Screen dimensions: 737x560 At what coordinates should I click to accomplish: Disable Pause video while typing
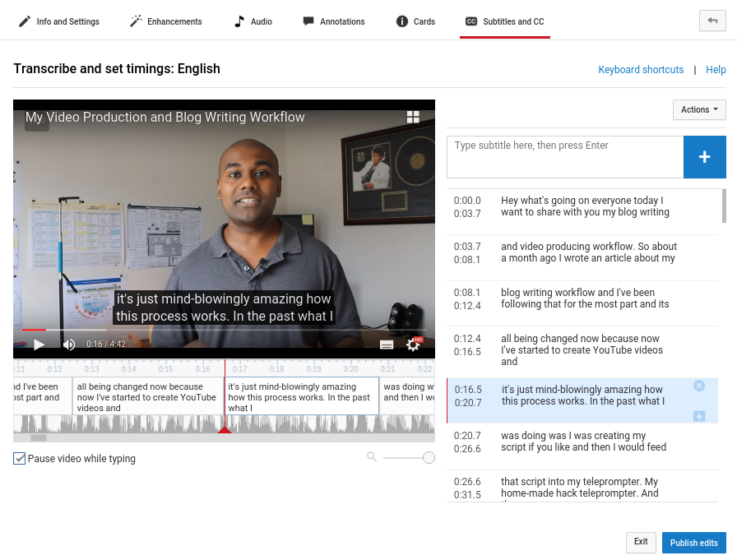pyautogui.click(x=21, y=458)
